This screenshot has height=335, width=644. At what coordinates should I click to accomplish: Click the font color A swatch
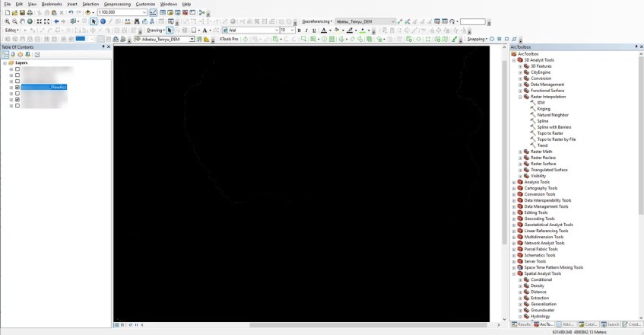coord(324,30)
